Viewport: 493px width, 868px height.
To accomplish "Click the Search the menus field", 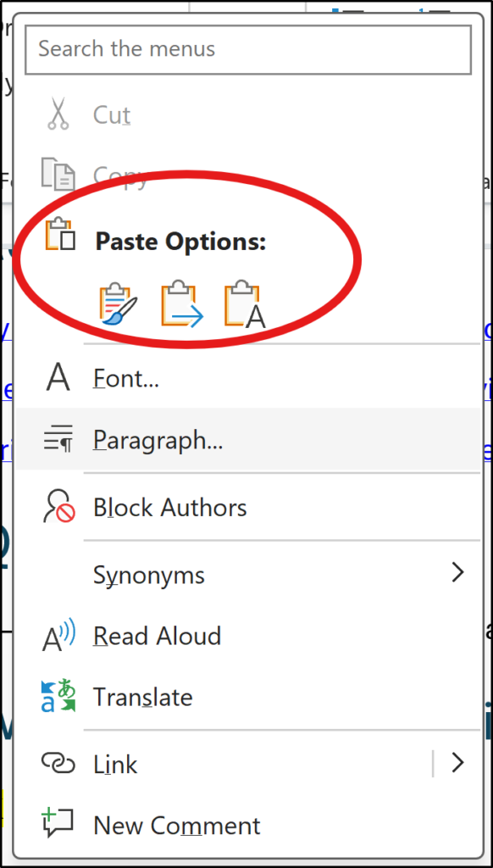I will click(x=247, y=49).
